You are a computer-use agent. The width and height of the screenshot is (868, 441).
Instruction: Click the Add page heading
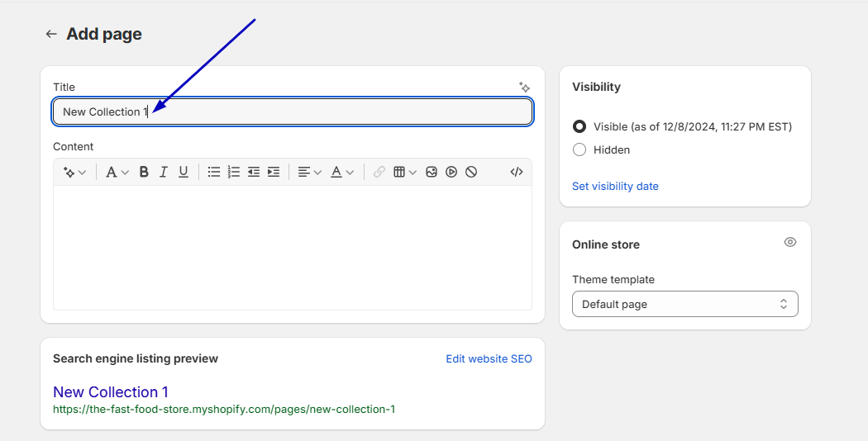104,34
